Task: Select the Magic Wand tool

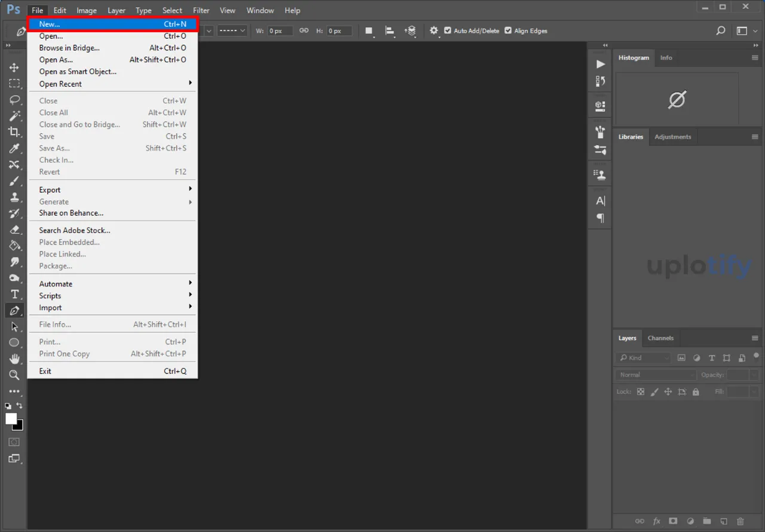Action: [14, 116]
